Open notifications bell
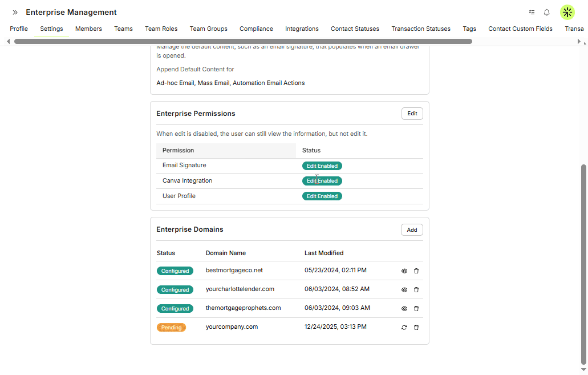Screen dimensions: 588x375 (546, 13)
